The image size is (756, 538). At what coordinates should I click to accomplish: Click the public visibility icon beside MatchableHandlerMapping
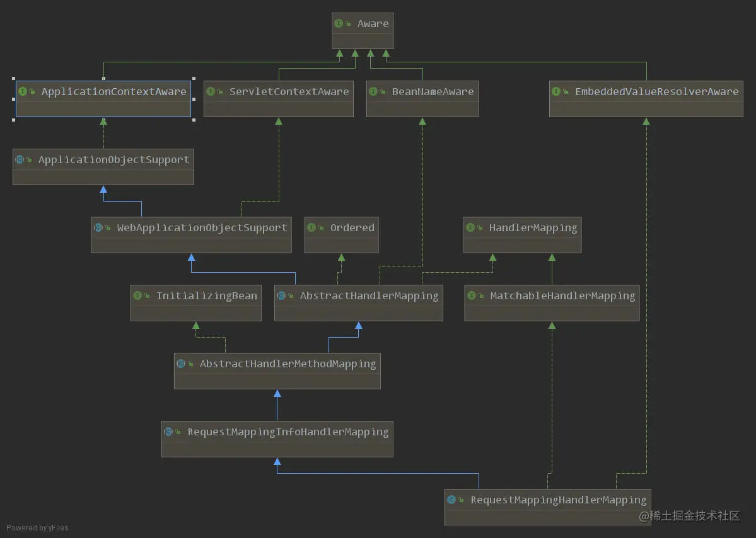tap(480, 295)
